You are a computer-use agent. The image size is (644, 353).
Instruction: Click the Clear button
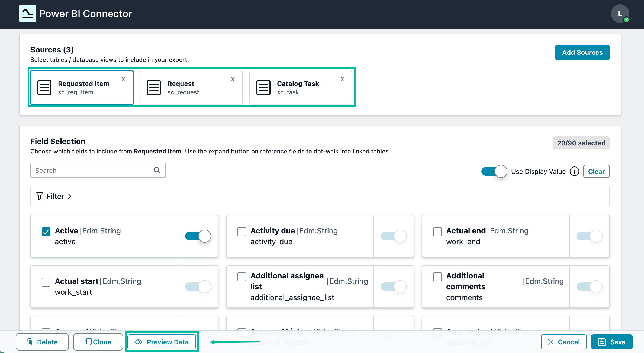point(596,171)
